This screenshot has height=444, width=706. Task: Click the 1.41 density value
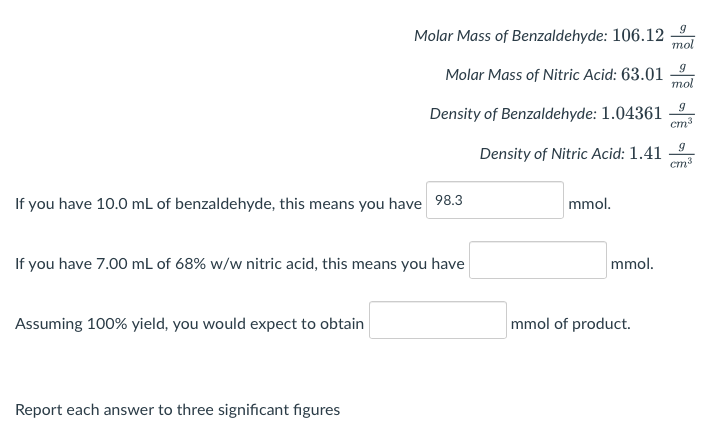tap(645, 154)
